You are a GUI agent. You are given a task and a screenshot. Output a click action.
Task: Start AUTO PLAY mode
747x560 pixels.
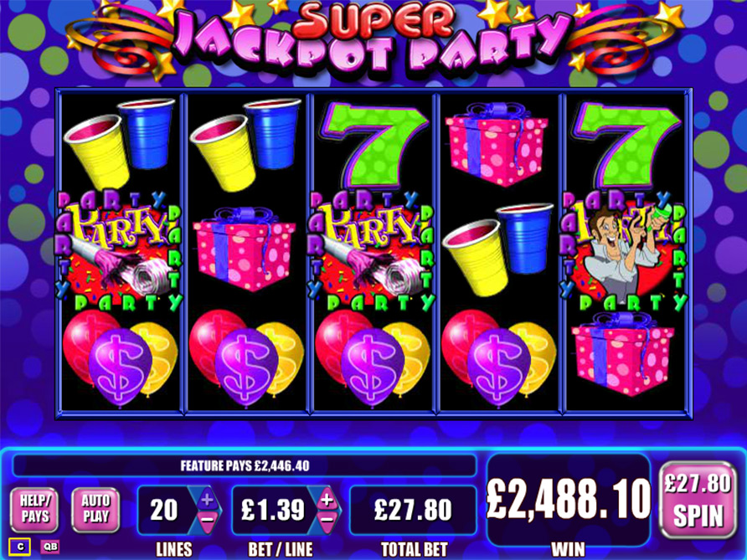tap(95, 510)
